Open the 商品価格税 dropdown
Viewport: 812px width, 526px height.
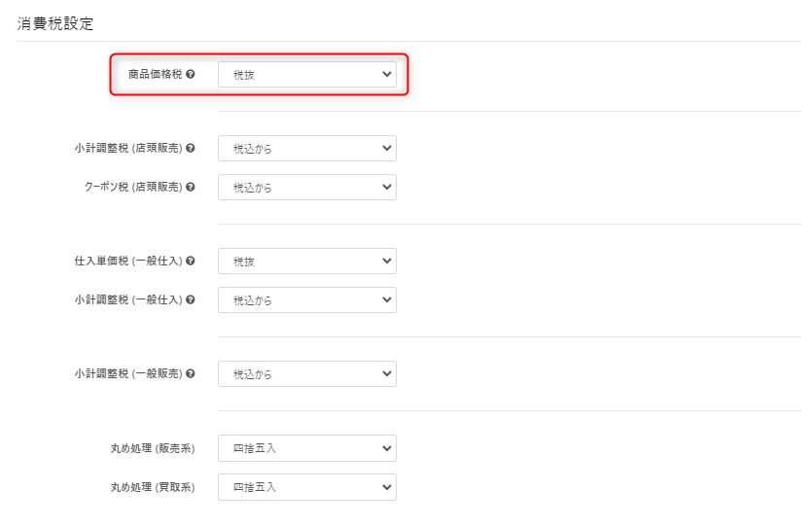click(x=306, y=75)
